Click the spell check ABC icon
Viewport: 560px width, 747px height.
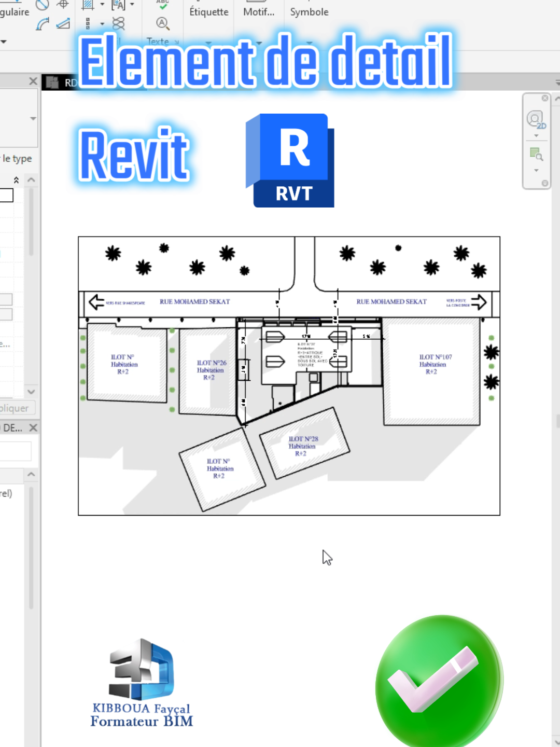pos(163,4)
